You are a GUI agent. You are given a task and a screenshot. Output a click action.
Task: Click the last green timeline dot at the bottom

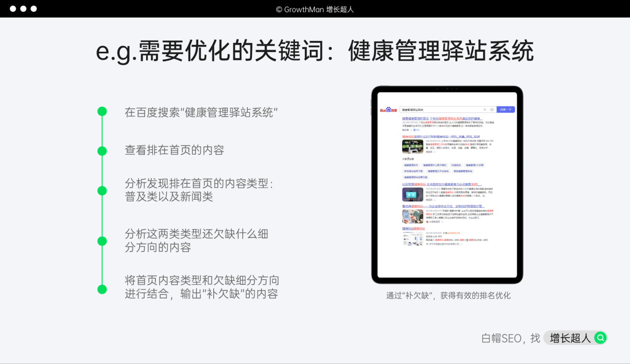click(102, 289)
